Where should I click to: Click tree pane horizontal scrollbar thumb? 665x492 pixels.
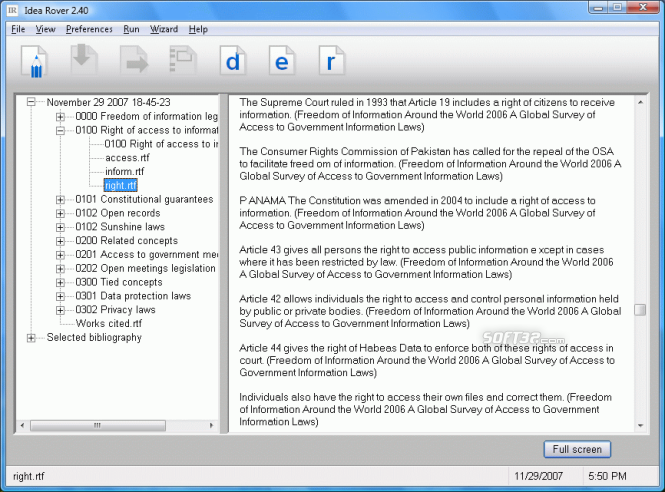(98, 425)
